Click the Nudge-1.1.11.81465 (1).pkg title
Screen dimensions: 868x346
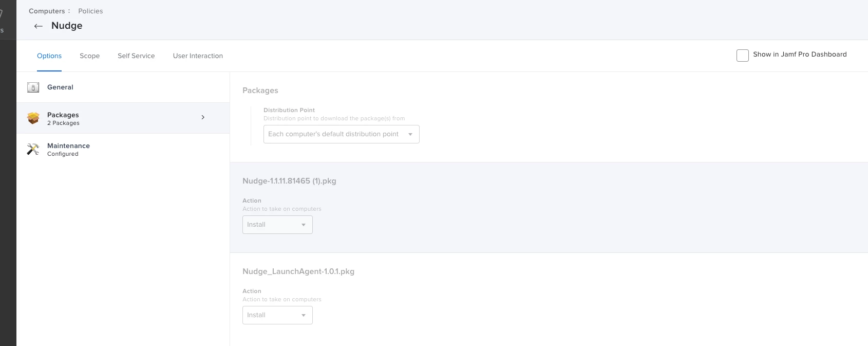tap(289, 181)
